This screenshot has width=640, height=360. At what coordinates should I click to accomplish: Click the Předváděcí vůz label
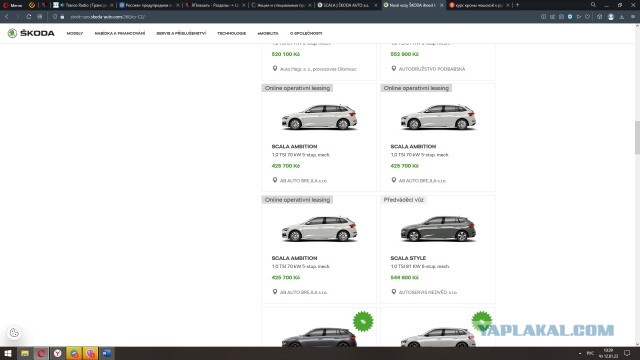[x=404, y=200]
